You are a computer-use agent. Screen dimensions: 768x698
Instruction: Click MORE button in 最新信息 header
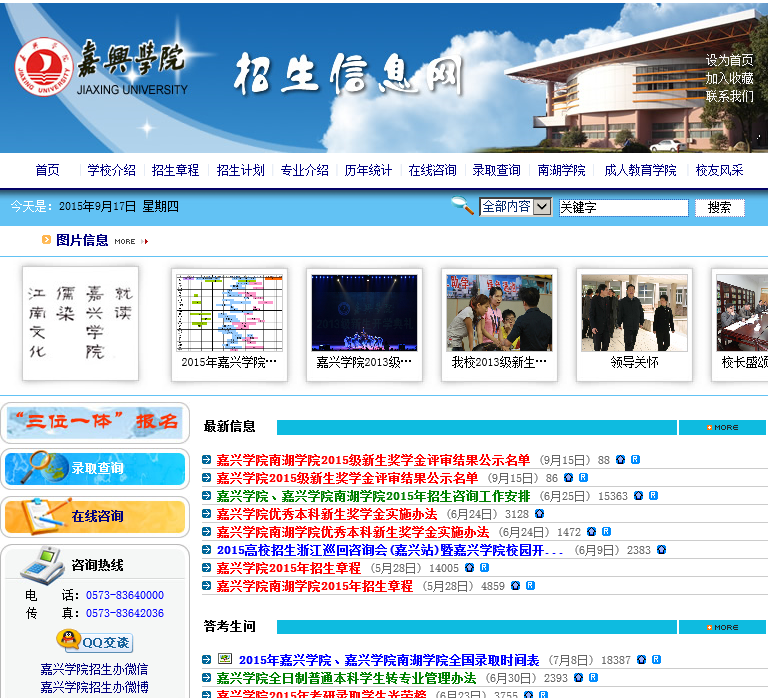tap(722, 428)
